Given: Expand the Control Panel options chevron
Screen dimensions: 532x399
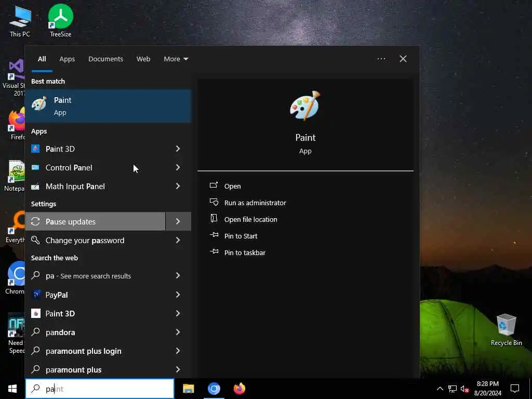Looking at the screenshot, I should (178, 167).
